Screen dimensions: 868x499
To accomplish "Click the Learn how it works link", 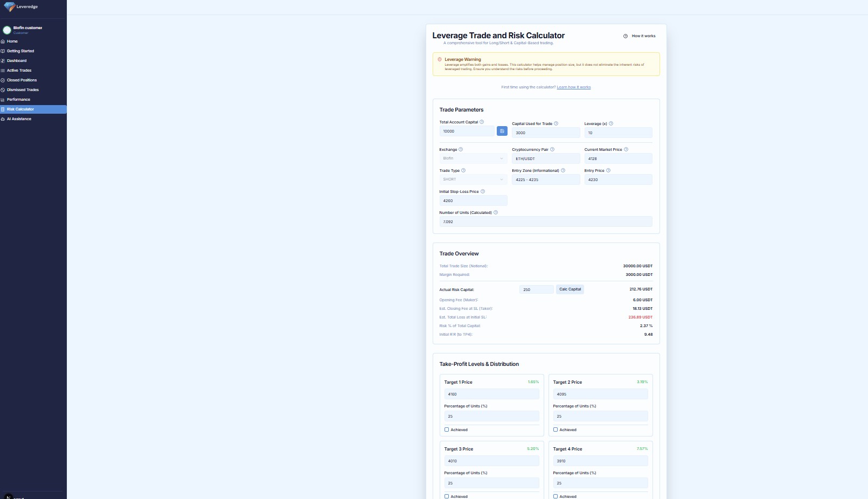I will coord(573,87).
